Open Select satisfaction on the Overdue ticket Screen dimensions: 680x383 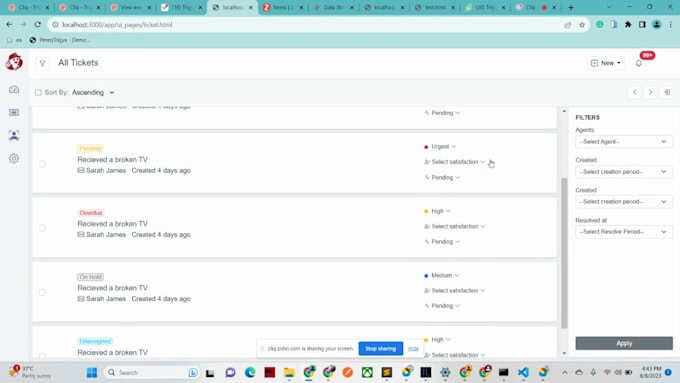tap(455, 226)
